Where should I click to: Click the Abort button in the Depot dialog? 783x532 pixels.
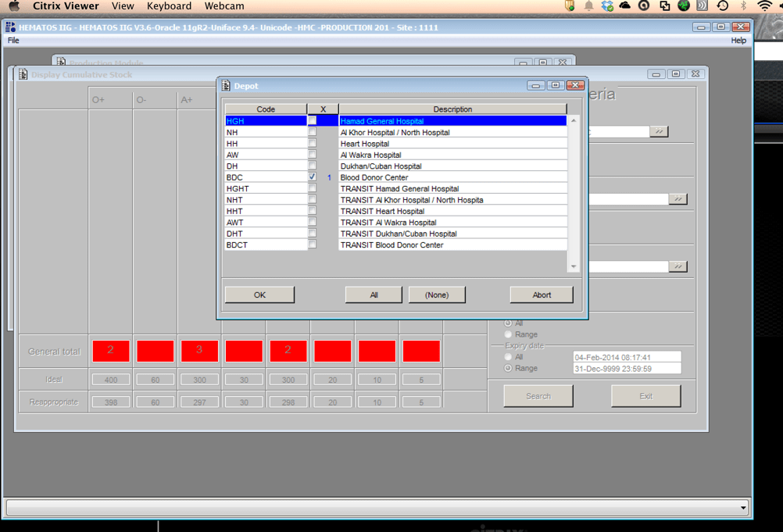542,295
